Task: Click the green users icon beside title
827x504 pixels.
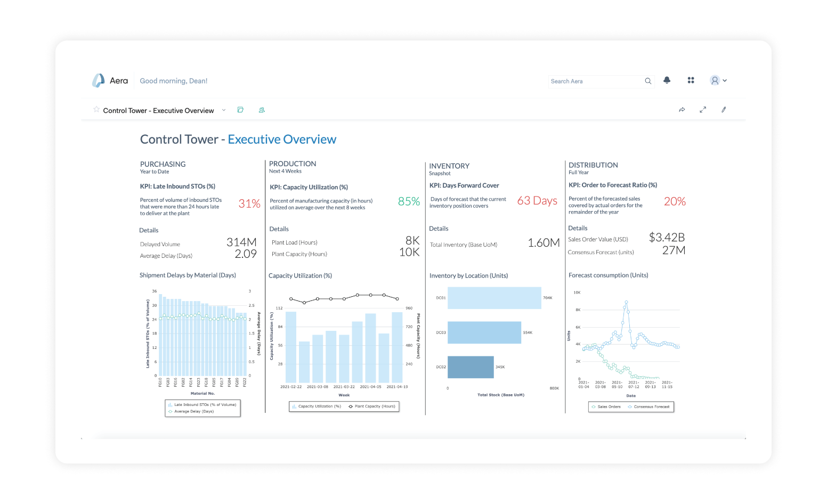Action: [x=262, y=110]
